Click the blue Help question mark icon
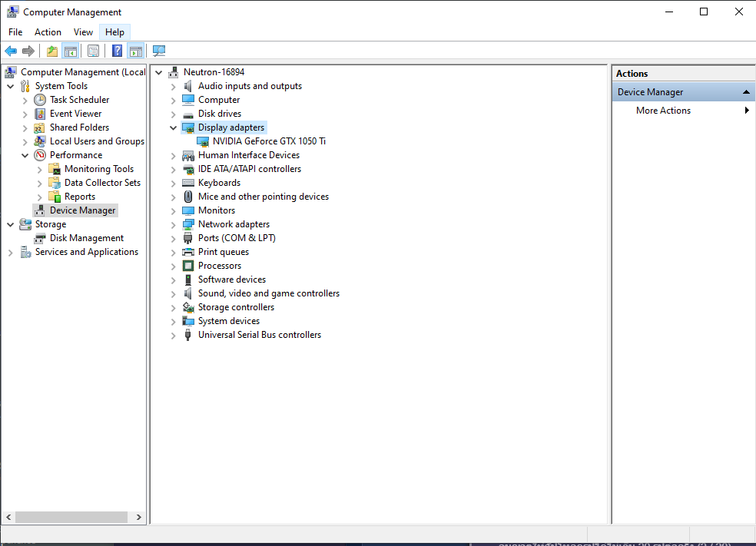This screenshot has width=756, height=546. pos(117,51)
